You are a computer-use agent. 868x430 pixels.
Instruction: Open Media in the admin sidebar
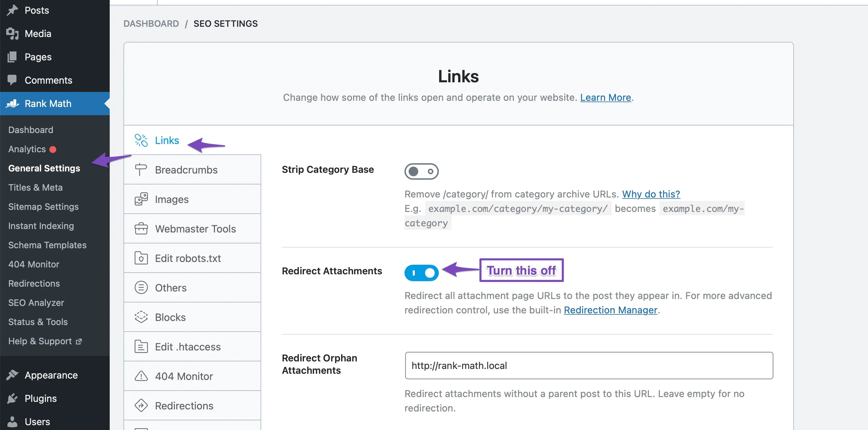(x=55, y=34)
